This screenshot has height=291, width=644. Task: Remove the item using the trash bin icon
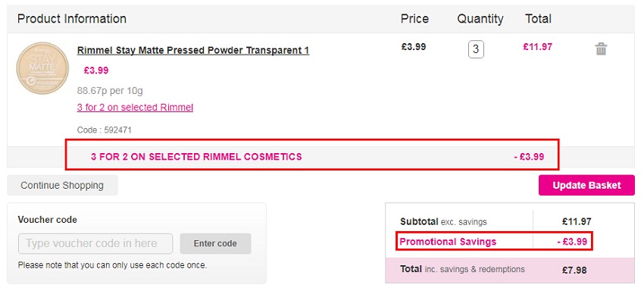pos(601,49)
